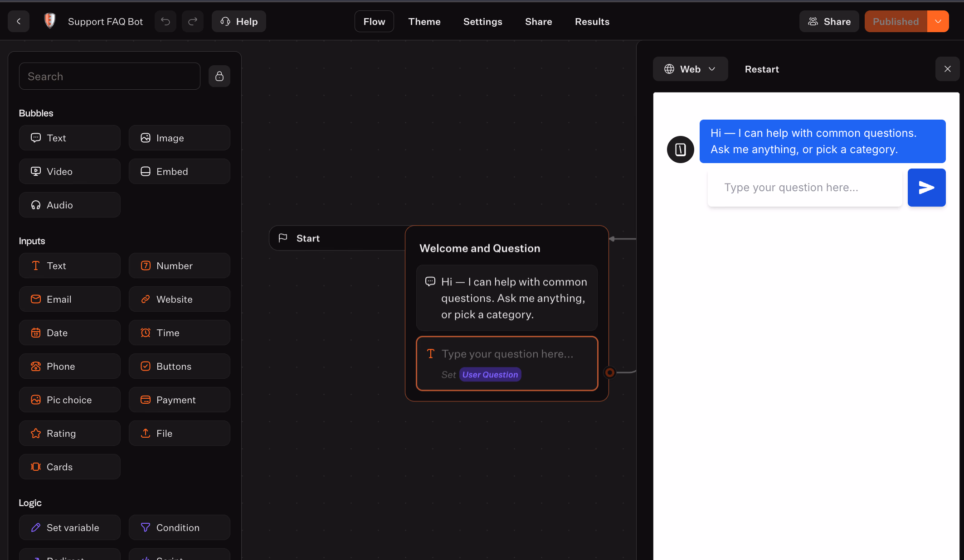Add an Audio bubble block
This screenshot has height=560, width=964.
point(70,205)
